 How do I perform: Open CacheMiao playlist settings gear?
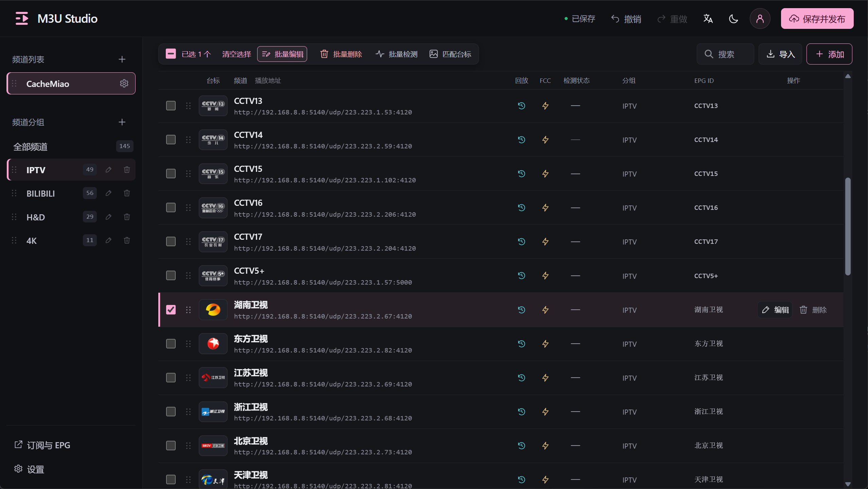click(124, 84)
